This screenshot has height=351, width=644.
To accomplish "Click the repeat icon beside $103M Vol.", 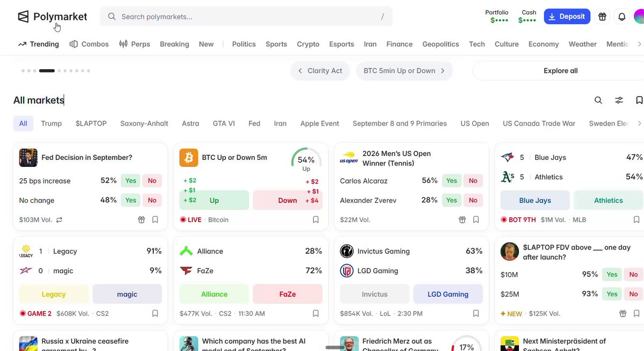I will [x=59, y=220].
